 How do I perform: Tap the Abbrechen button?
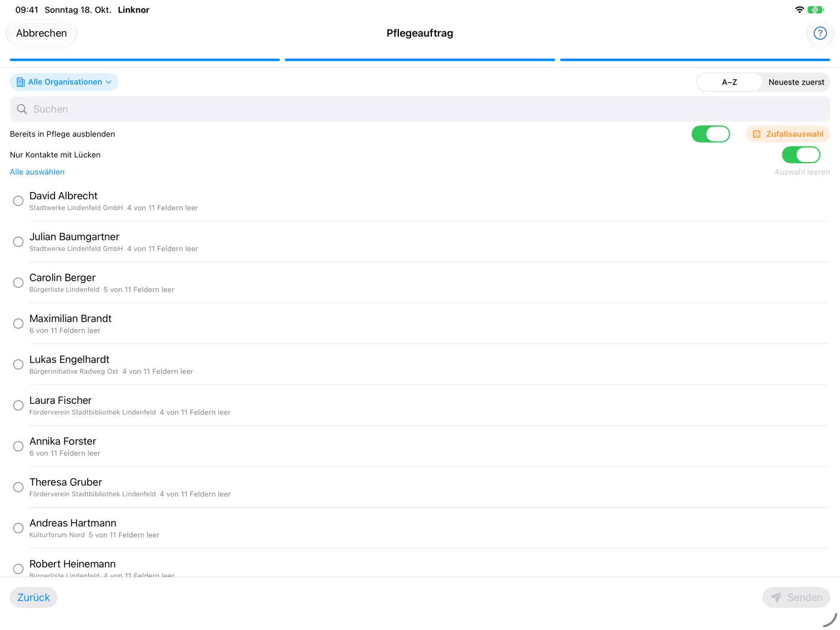click(x=41, y=34)
